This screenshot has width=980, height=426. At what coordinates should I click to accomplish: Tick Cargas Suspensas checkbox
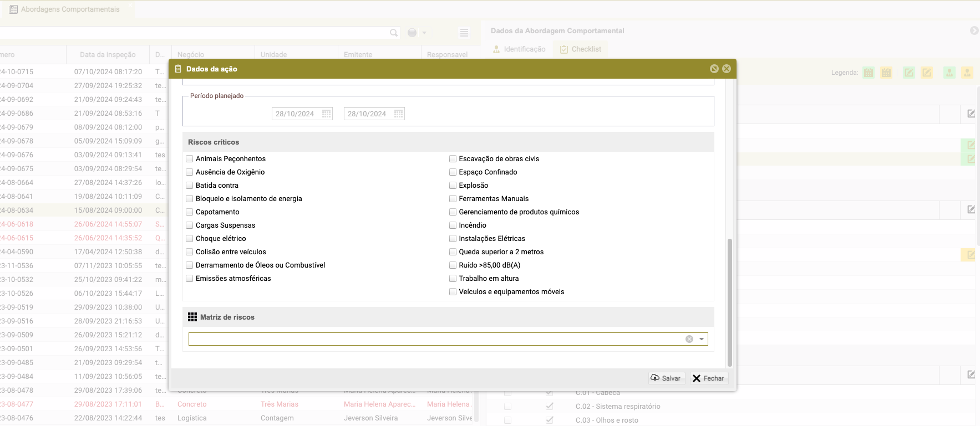click(190, 225)
